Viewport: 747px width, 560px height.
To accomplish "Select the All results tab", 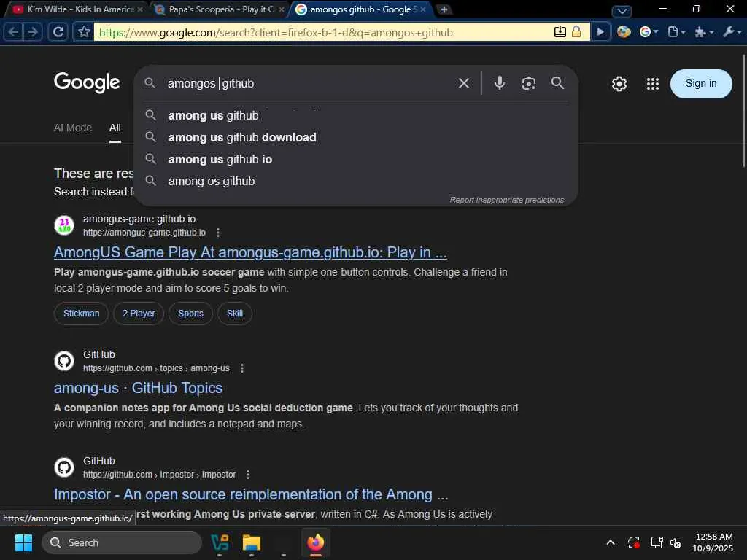I will click(x=115, y=128).
